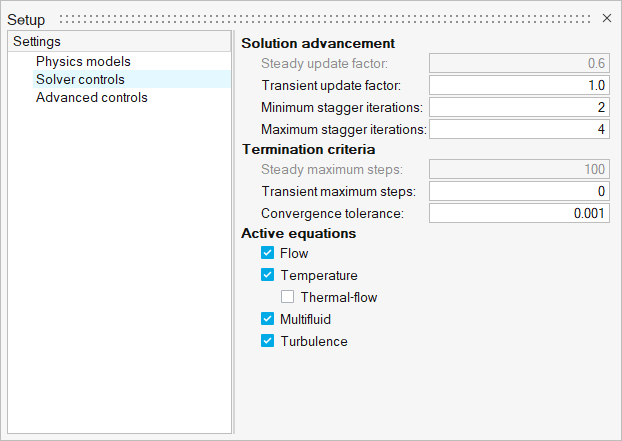The height and width of the screenshot is (441, 622).
Task: Edit the Convergence tolerance value
Action: coord(519,213)
